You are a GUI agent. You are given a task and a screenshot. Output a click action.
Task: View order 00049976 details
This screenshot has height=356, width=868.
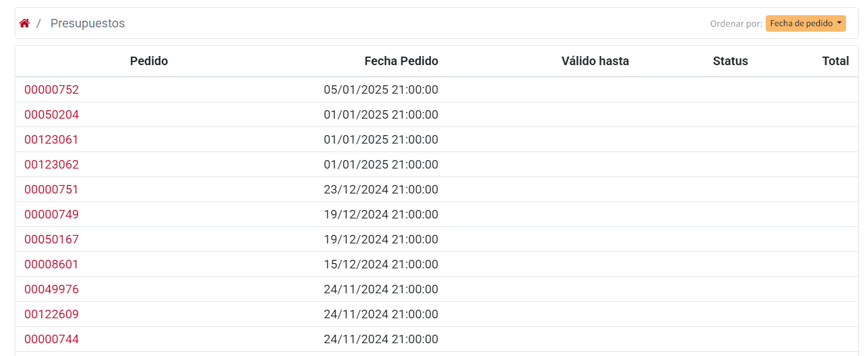click(x=52, y=289)
